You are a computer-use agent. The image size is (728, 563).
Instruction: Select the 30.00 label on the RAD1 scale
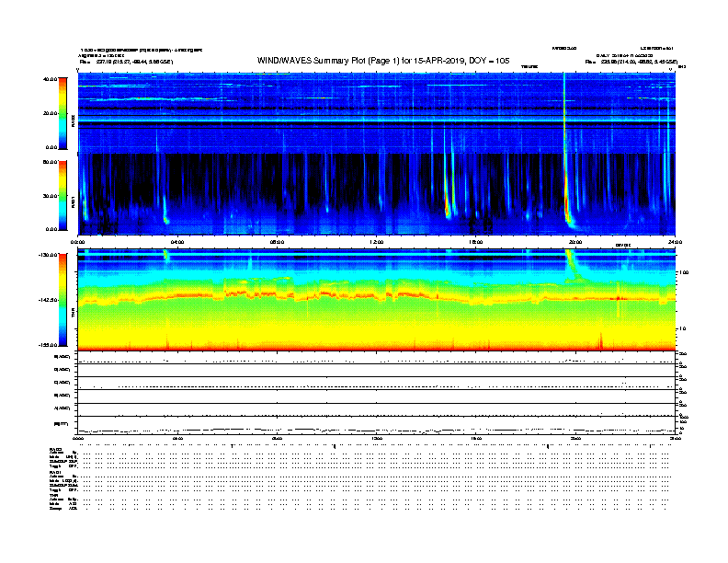tap(50, 196)
